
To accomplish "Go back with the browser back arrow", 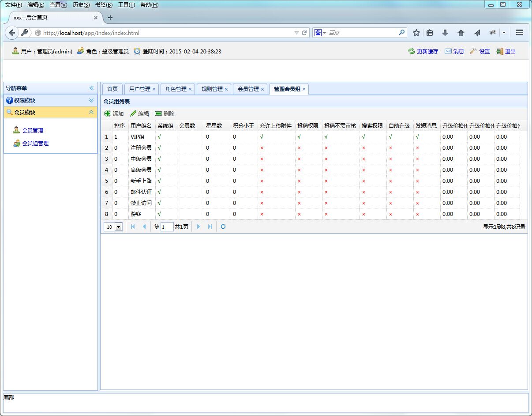I will tap(12, 33).
